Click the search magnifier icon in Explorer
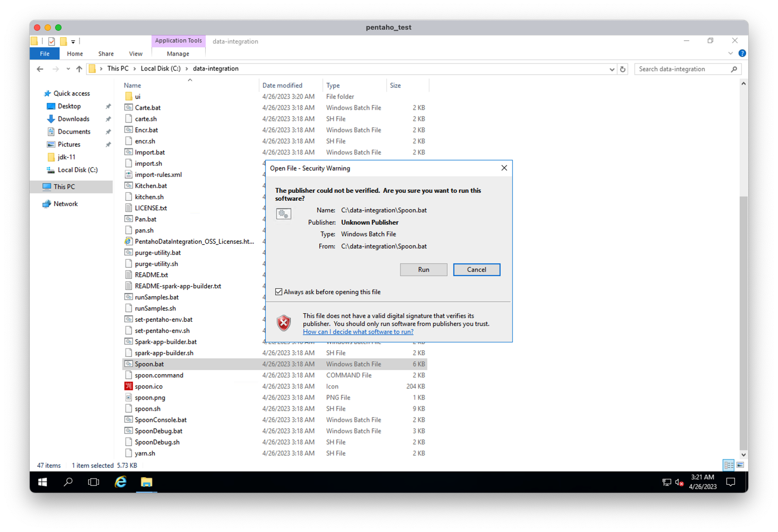Screen dimensions: 778x532 pyautogui.click(x=734, y=69)
